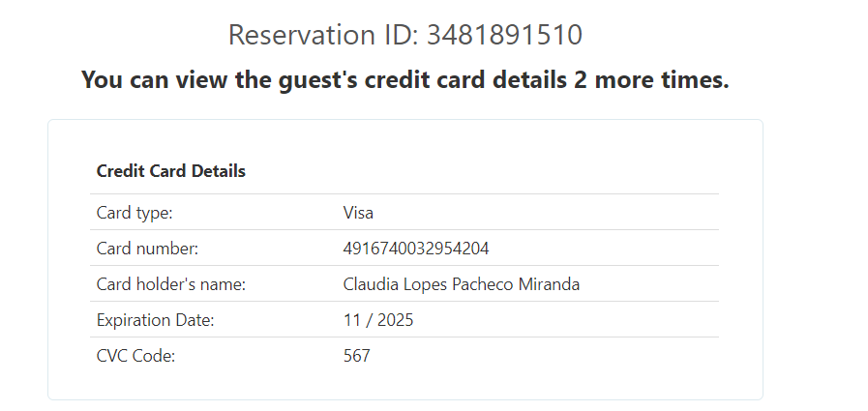Click the "CVC Code:" row label
Screen dimensions: 868x411
click(x=135, y=356)
